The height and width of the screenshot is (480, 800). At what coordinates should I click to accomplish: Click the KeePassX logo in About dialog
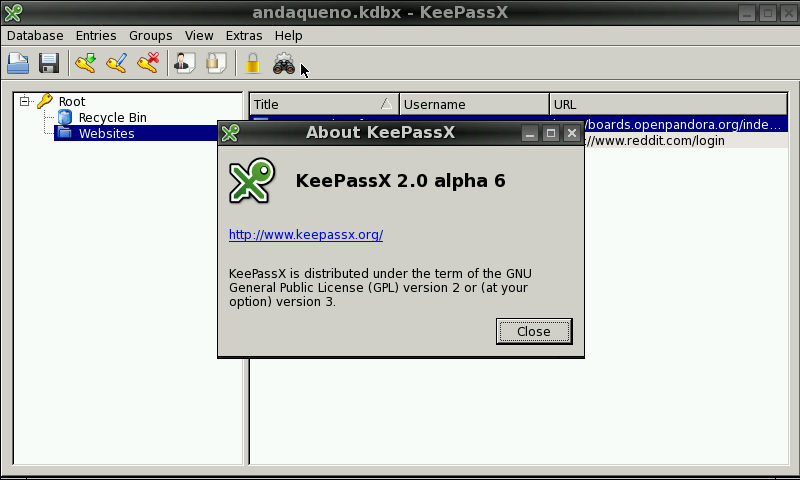(x=252, y=180)
